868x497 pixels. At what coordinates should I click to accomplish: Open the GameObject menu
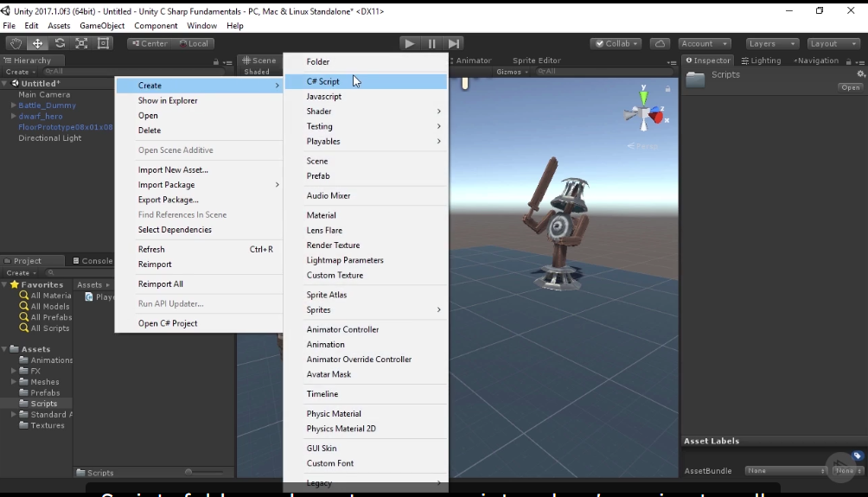[102, 25]
